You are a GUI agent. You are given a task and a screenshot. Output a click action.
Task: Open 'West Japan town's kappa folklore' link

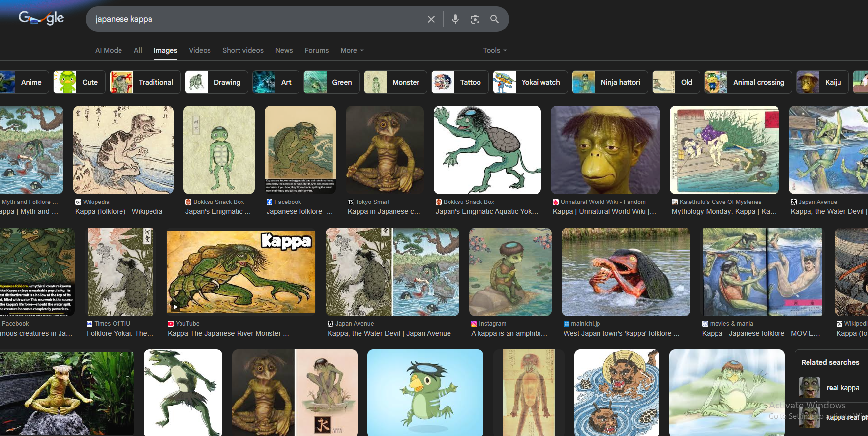(621, 333)
